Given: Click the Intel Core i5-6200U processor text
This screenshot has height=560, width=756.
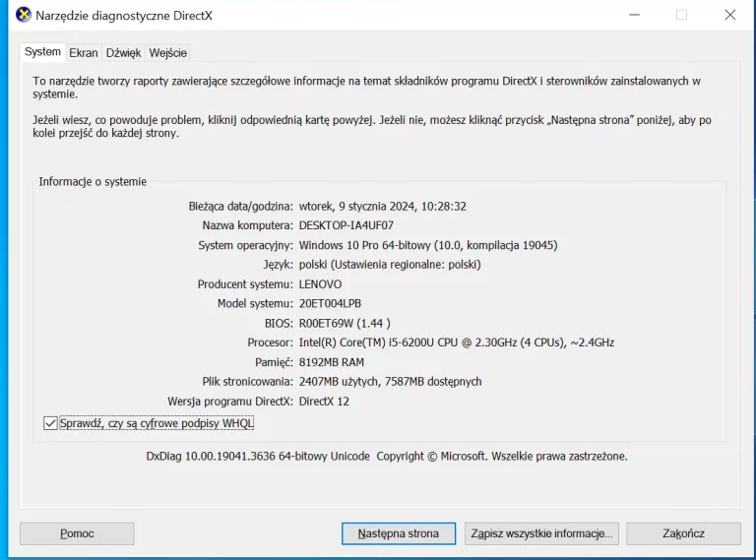Looking at the screenshot, I should click(456, 342).
